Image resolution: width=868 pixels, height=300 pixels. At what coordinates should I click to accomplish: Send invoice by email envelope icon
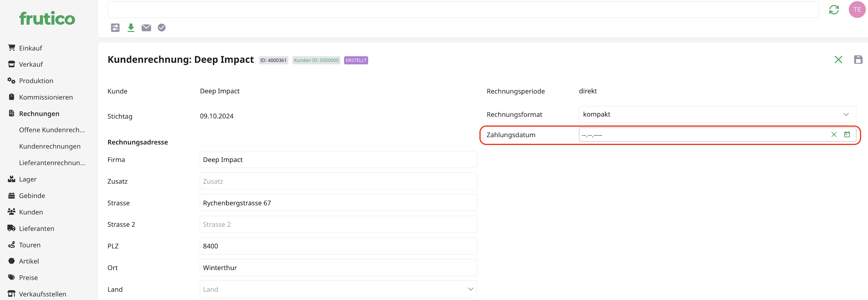(146, 28)
